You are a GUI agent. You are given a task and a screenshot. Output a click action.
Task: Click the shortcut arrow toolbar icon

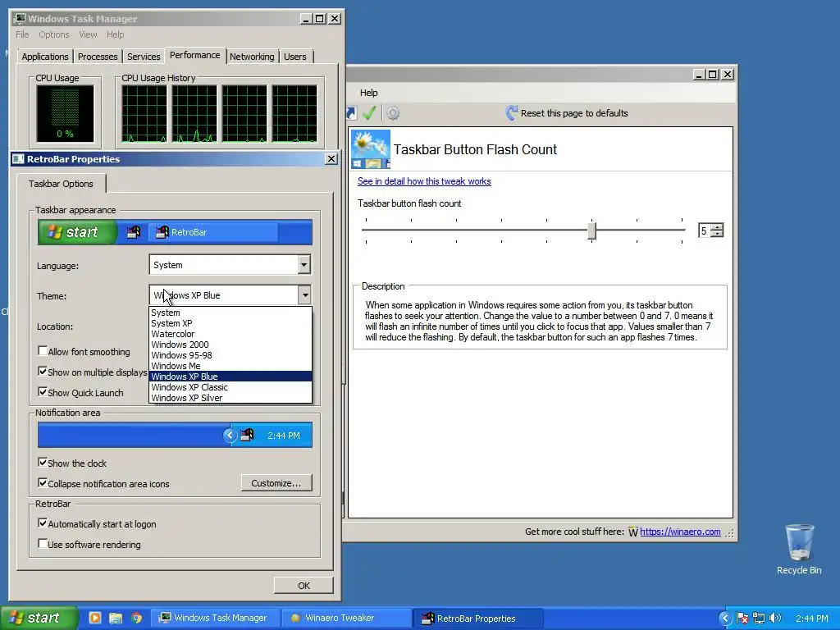coord(351,113)
